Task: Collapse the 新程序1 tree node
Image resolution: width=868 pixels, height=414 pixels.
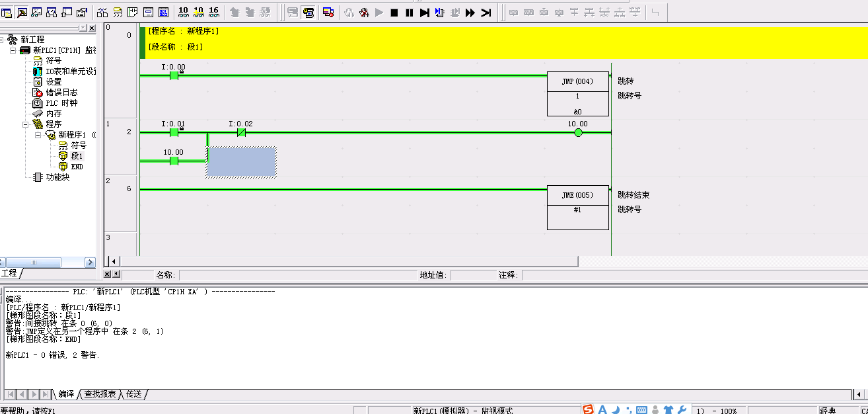Action: pos(38,135)
